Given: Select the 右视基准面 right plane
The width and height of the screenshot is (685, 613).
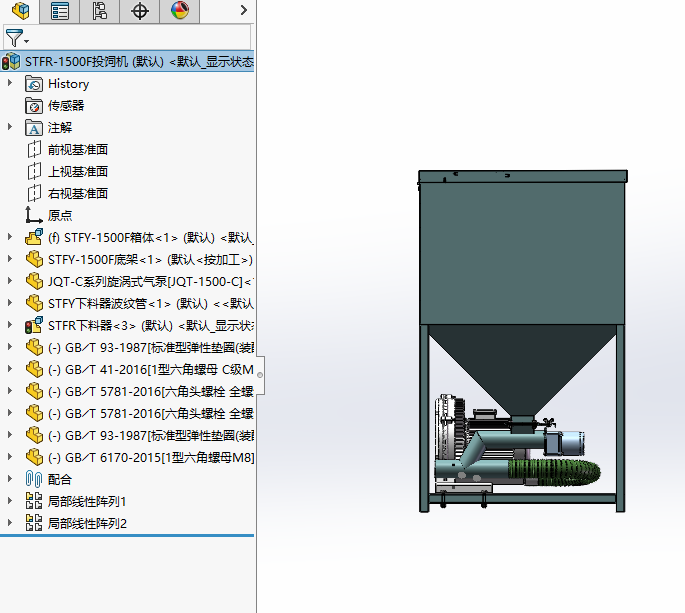Looking at the screenshot, I should click(78, 193).
